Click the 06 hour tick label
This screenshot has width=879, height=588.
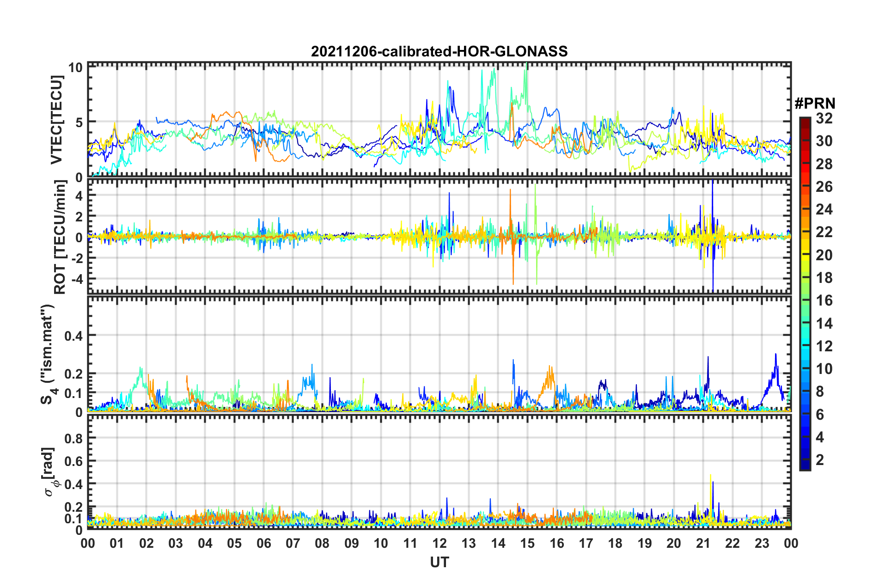click(264, 543)
